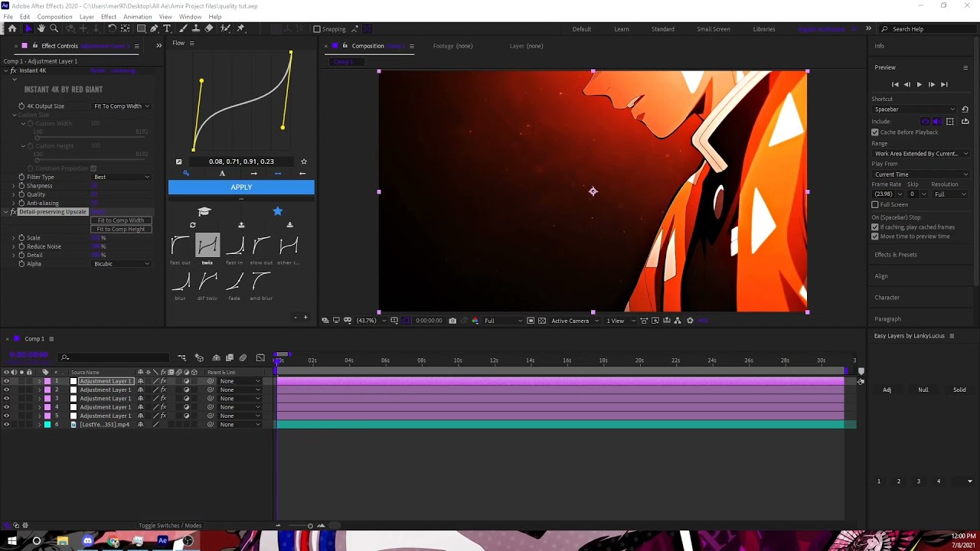Select the Rectangle shape tool
Viewport: 980px width, 551px height.
(x=141, y=28)
